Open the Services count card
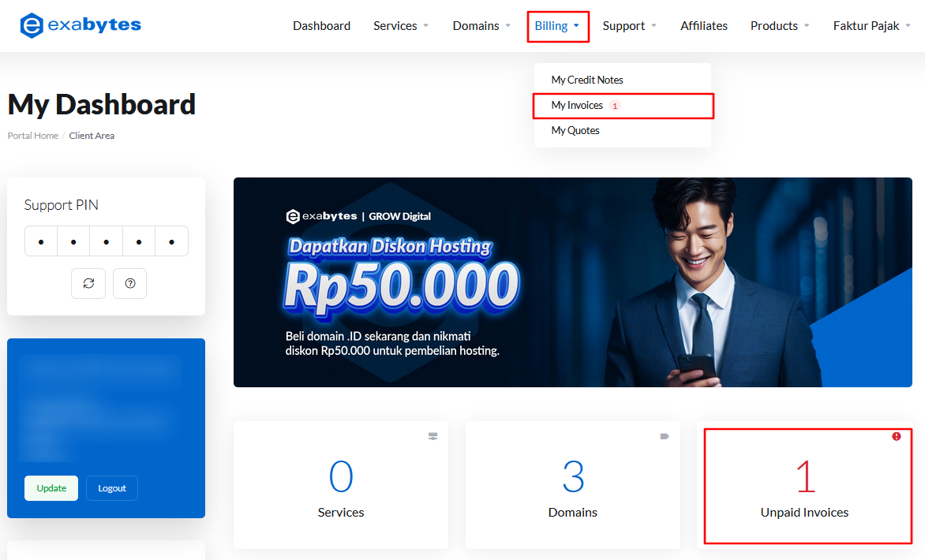925x560 pixels. click(x=341, y=484)
